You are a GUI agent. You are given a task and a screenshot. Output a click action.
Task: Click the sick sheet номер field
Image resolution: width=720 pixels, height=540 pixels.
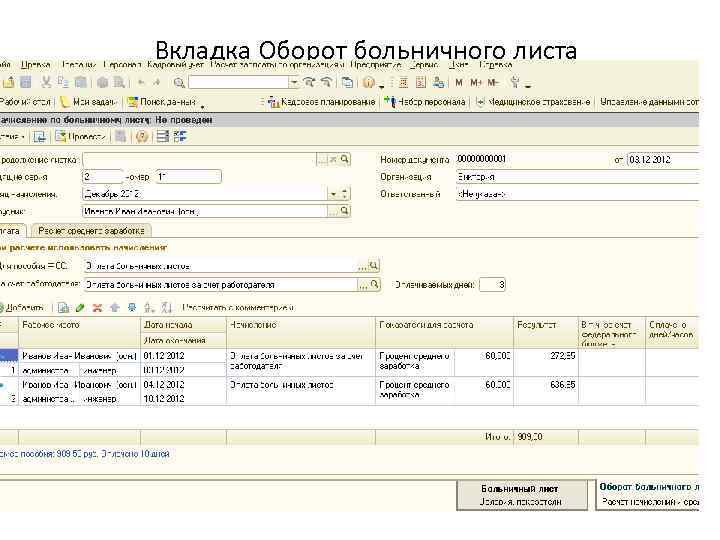188,177
